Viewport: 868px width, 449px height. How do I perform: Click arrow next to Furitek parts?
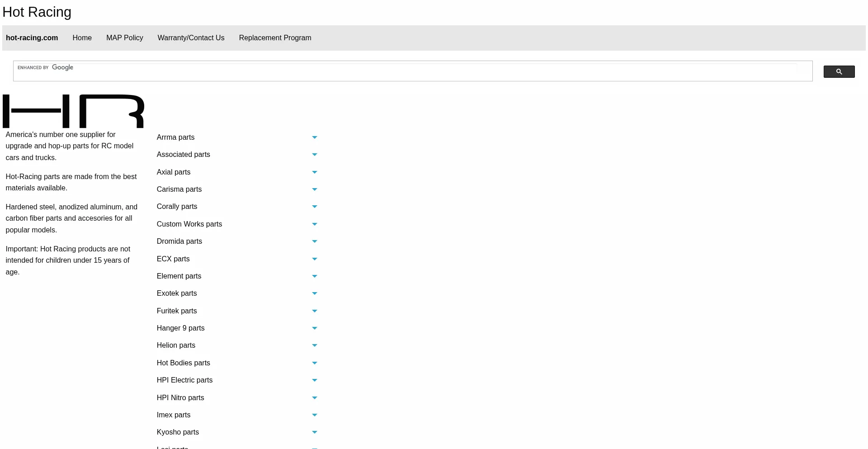tap(314, 311)
